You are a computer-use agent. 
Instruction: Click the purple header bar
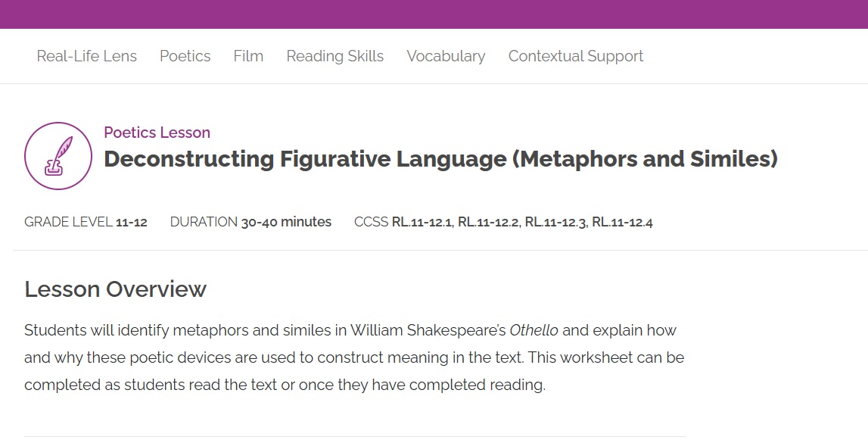pyautogui.click(x=434, y=14)
